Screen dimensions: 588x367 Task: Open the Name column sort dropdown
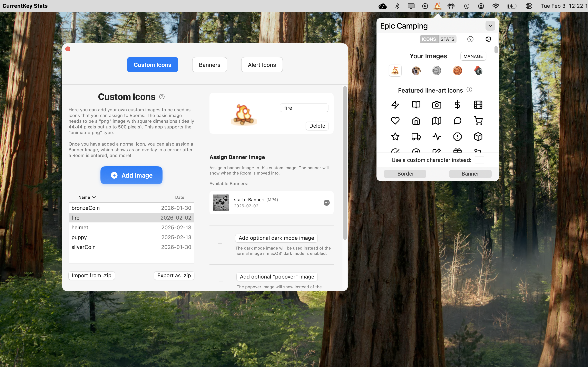pyautogui.click(x=94, y=197)
